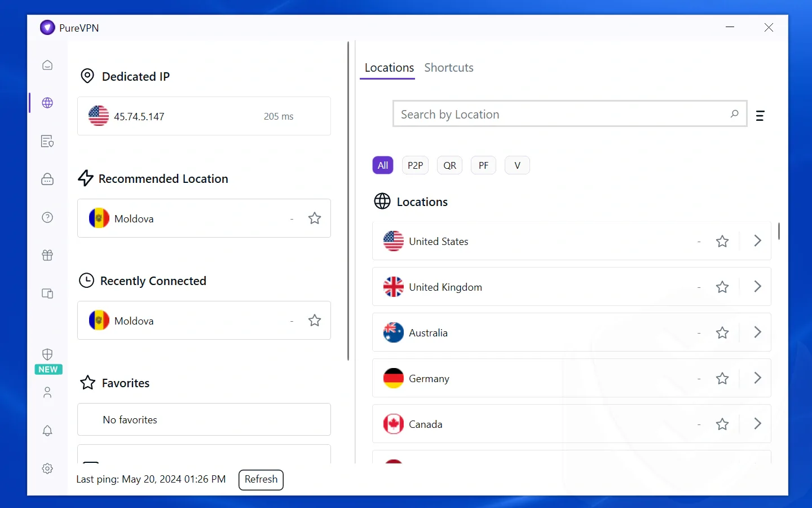The height and width of the screenshot is (508, 812).
Task: Click the Germany flag icon
Action: [x=394, y=378]
